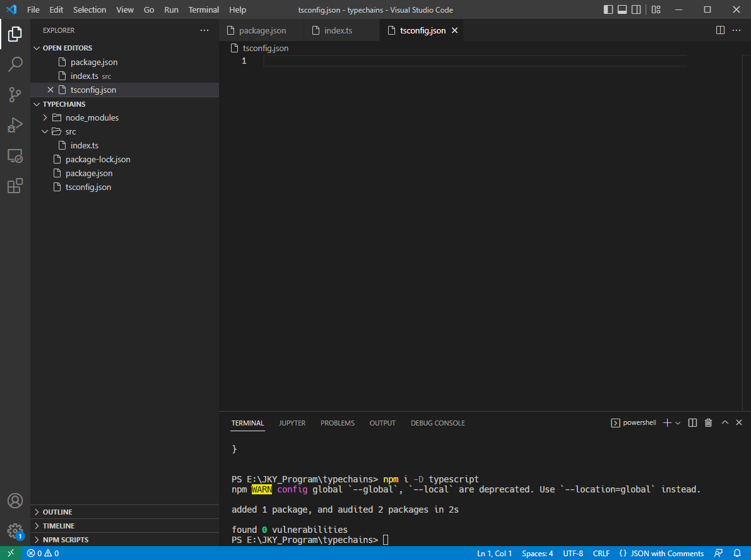Screen dimensions: 751x560
Task: Close tsconfig.json in Open Editors list
Action: (x=50, y=90)
